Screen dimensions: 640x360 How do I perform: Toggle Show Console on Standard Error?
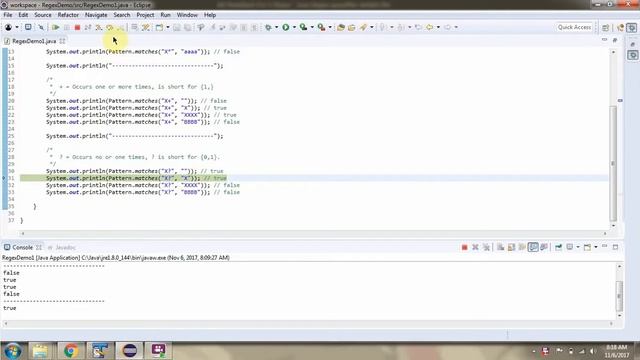click(x=544, y=247)
